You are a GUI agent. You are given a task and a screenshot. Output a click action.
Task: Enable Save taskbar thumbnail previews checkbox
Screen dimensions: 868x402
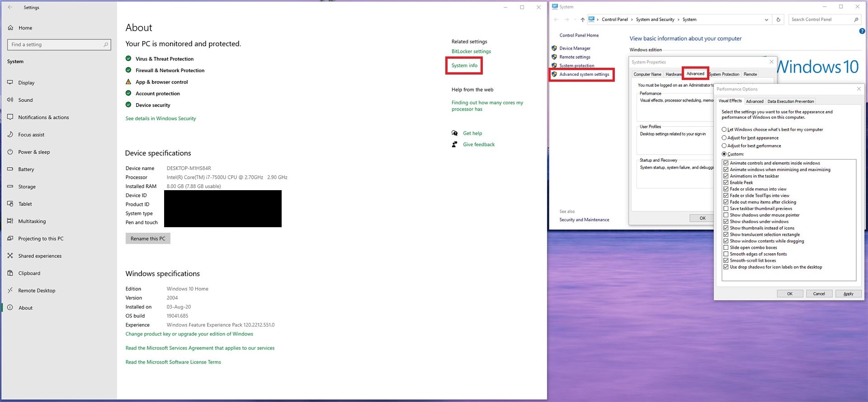click(x=726, y=209)
